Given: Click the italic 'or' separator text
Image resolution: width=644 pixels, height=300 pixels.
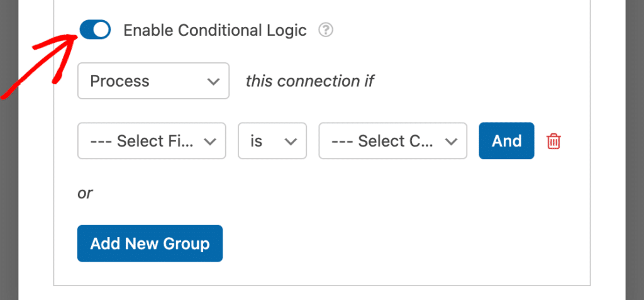Looking at the screenshot, I should (x=85, y=193).
